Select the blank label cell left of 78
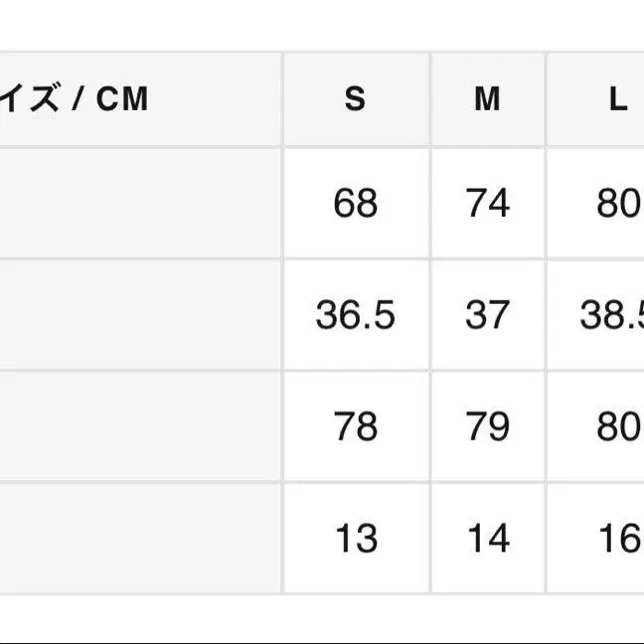Image resolution: width=644 pixels, height=644 pixels. (139, 426)
